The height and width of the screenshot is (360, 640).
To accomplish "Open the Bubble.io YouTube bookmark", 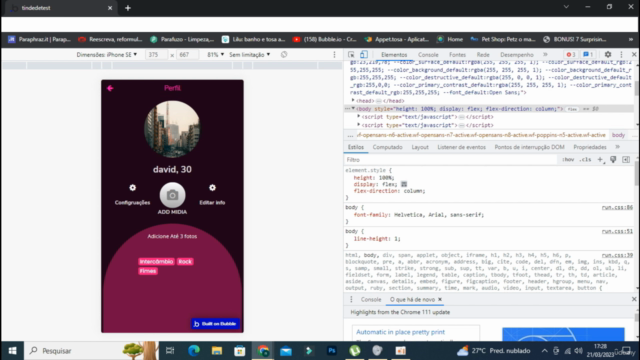I will pyautogui.click(x=324, y=39).
